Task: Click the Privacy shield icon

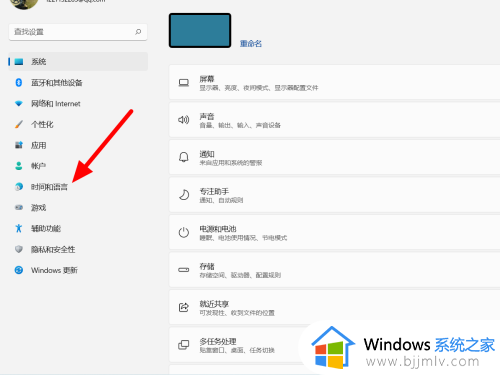Action: (19, 249)
